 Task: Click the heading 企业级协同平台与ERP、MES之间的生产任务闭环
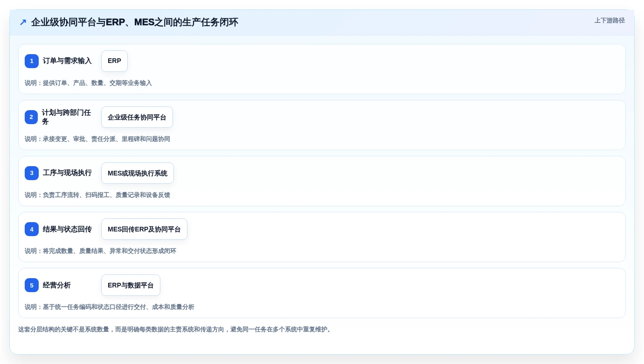point(135,22)
